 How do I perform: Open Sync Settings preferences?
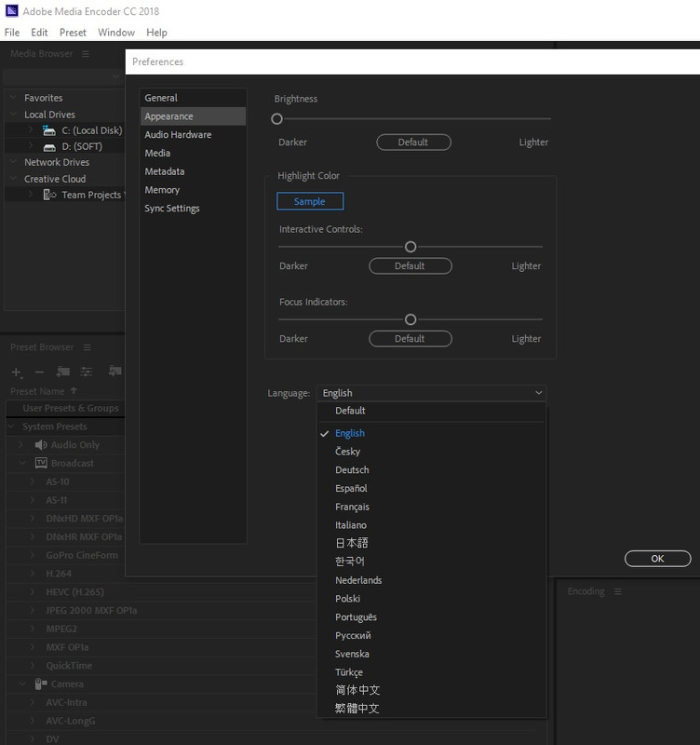coord(193,209)
